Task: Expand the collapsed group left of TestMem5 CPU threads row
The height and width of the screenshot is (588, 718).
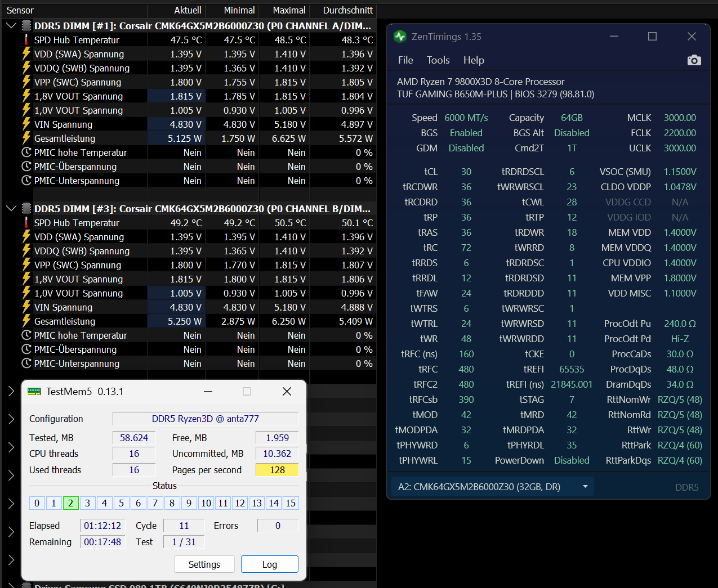Action: pyautogui.click(x=11, y=447)
